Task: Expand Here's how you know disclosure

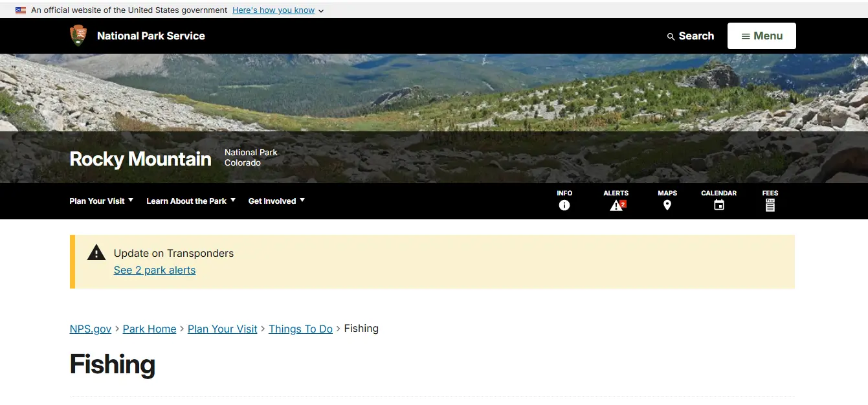Action: [x=278, y=10]
